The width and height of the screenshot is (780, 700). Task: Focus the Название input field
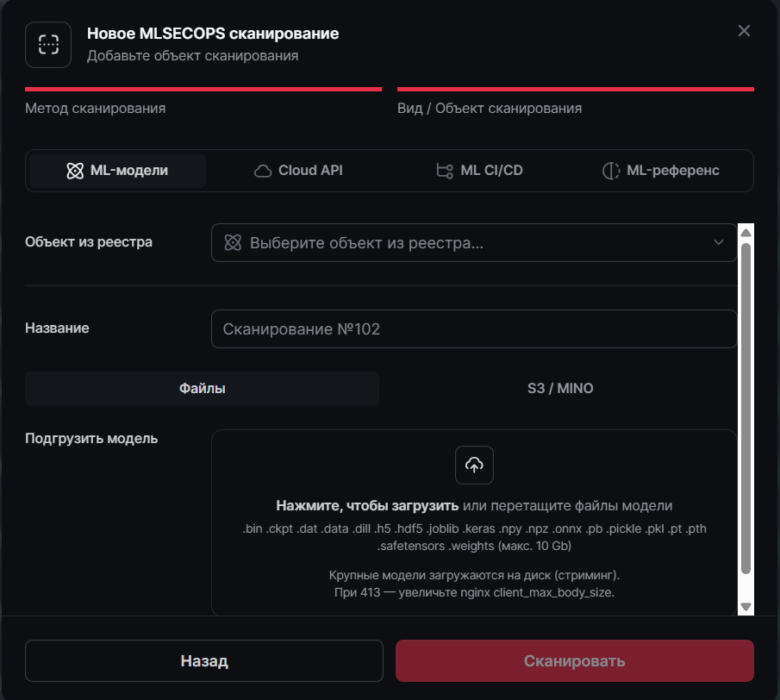pos(474,328)
